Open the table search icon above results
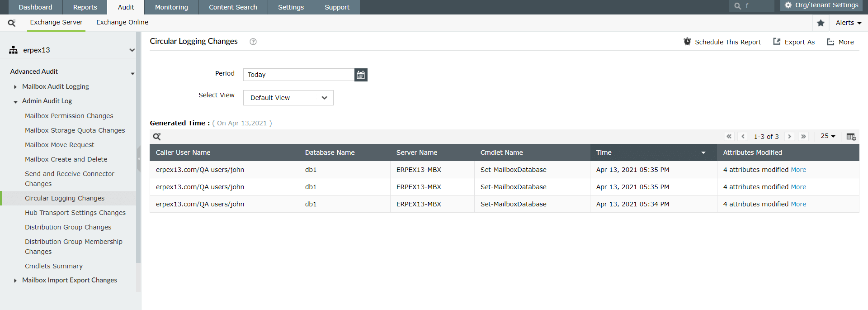The width and height of the screenshot is (868, 310). [x=157, y=137]
